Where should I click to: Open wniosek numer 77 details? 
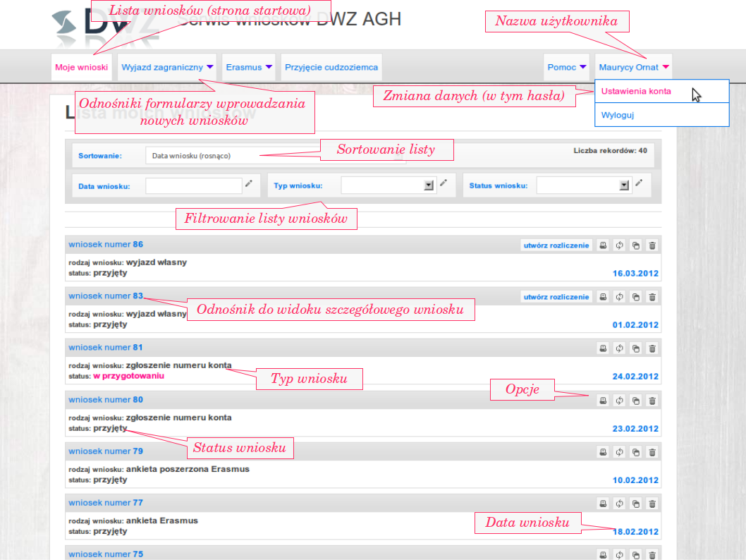click(106, 502)
